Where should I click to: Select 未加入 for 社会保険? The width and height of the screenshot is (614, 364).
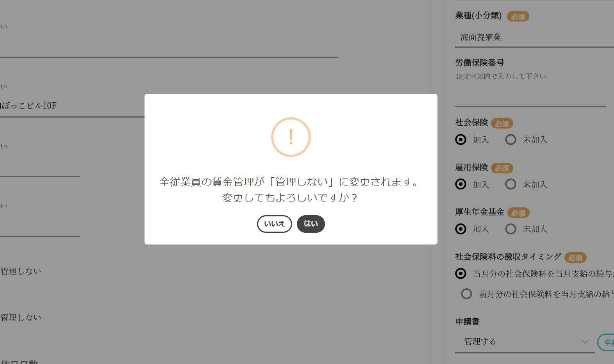(511, 139)
